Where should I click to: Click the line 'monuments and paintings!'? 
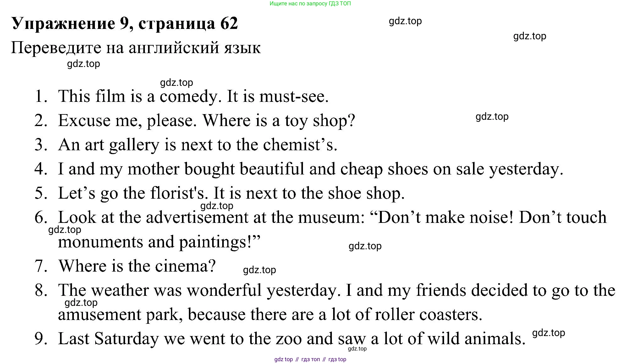[x=159, y=242]
